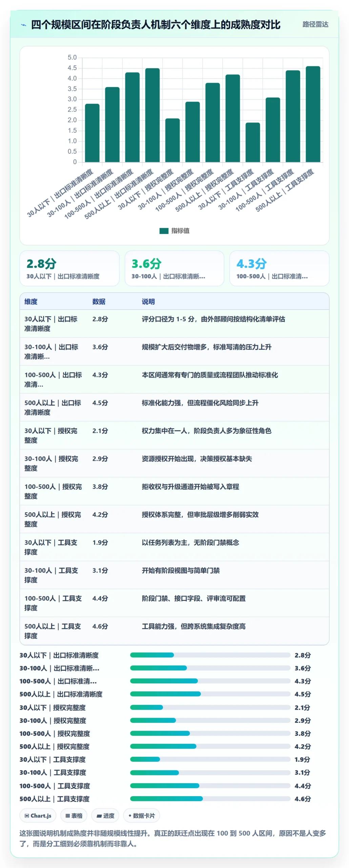
Task: Click the chart bar for 30人以下 授权完整度
Action: click(x=172, y=140)
